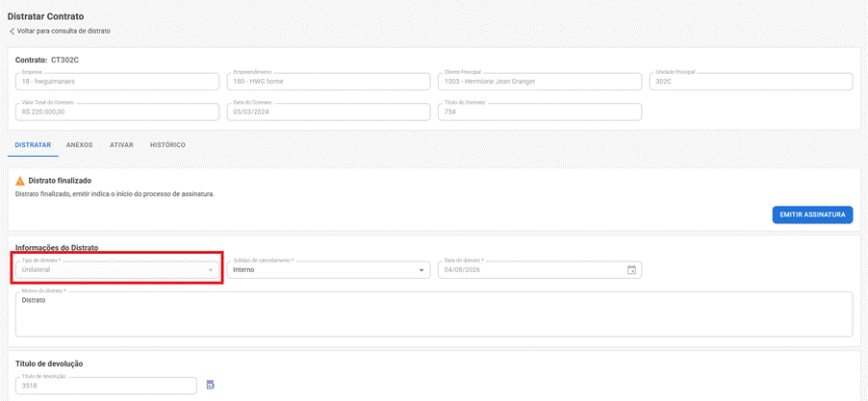Image resolution: width=868 pixels, height=401 pixels.
Task: Click the EMITIR ASSINATURA button
Action: 812,214
